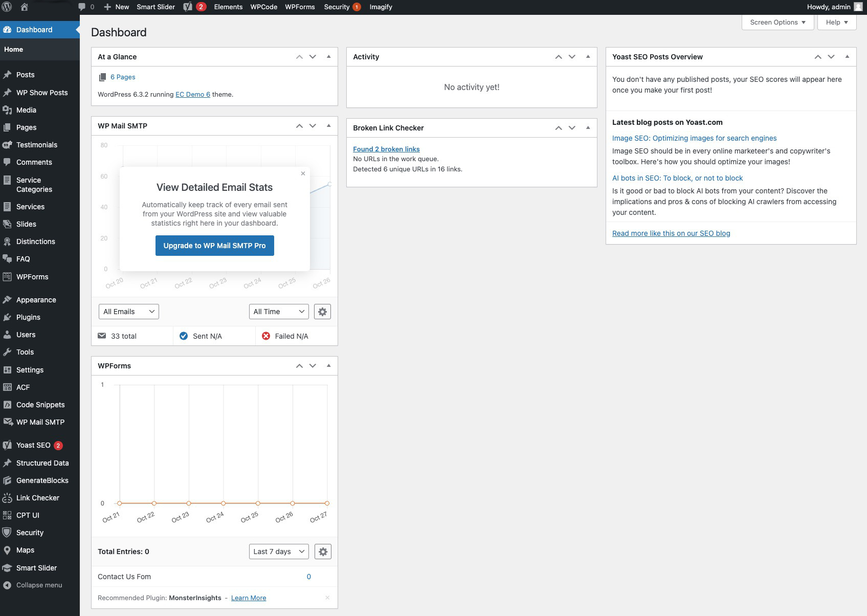This screenshot has height=616, width=867.
Task: Open Link Checker in sidebar
Action: pos(40,498)
